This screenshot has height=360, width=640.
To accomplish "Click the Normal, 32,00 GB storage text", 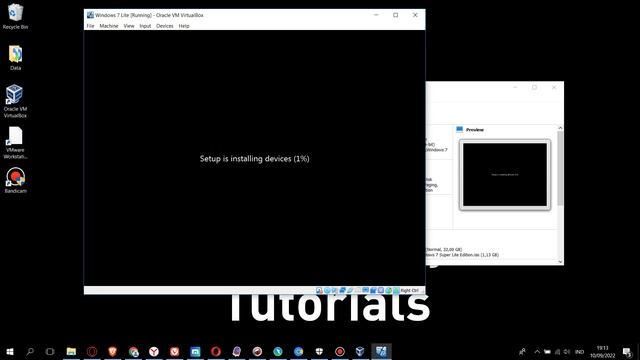I will pos(444,249).
